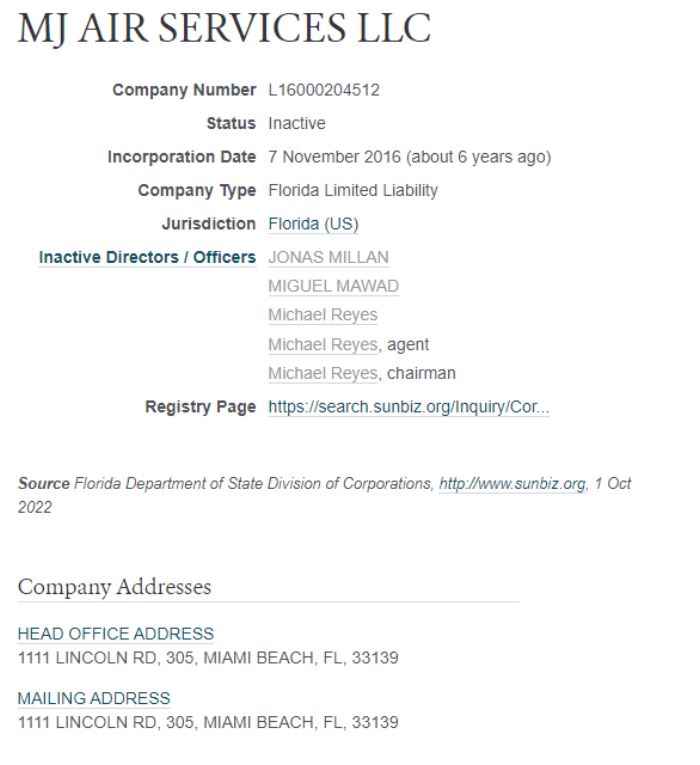The image size is (700, 765).
Task: Click the company number L16000204512
Action: 324,91
